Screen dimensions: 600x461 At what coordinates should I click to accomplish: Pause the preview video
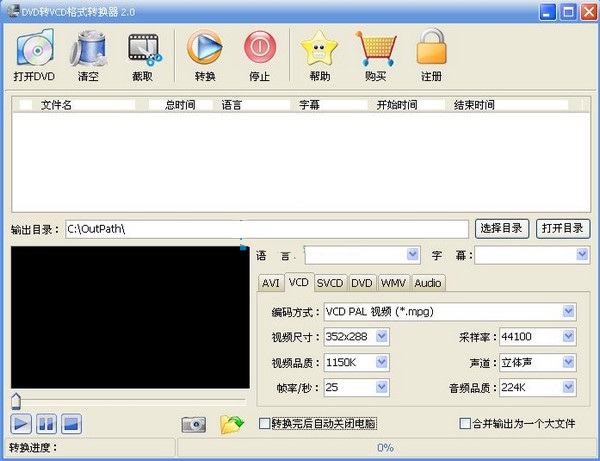tap(46, 424)
